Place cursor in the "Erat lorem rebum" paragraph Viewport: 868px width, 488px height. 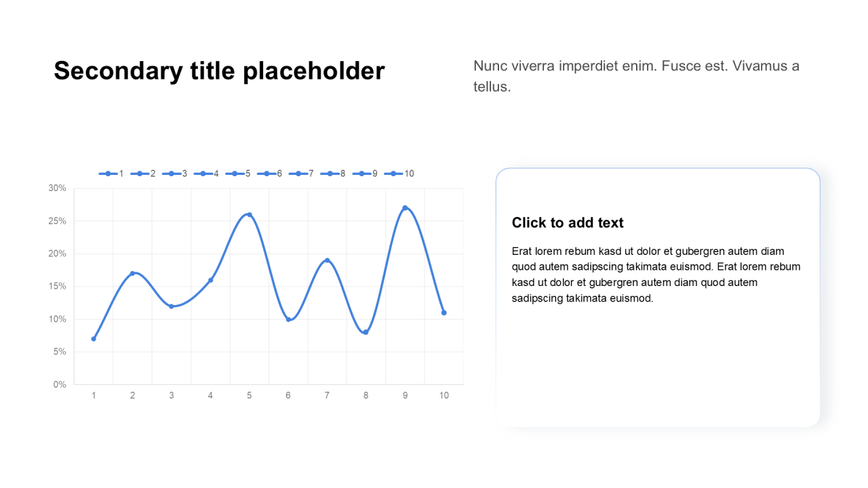[x=656, y=274]
